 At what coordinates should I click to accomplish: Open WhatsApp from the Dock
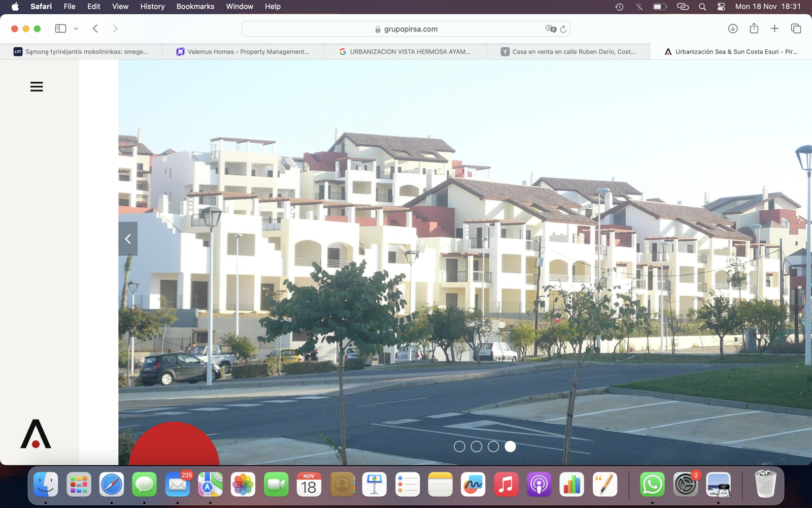652,485
